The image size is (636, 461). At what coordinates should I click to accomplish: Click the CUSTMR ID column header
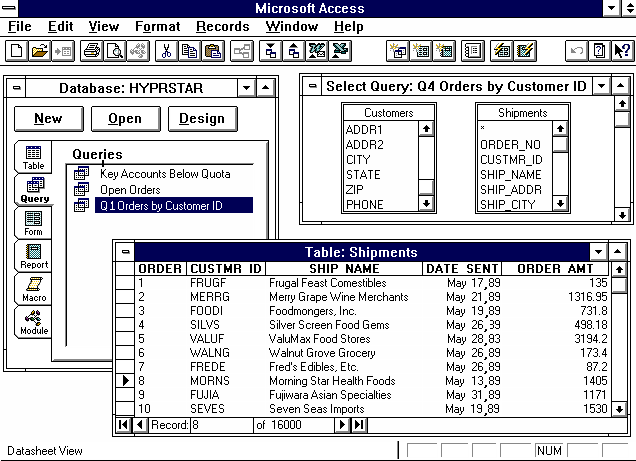coord(226,269)
